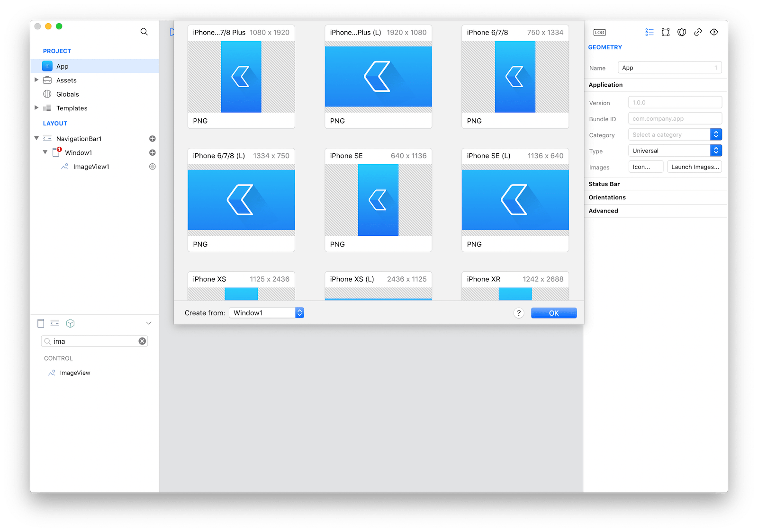Select the iPhone 7/8 Plus portrait launch image
Viewport: 758px width, 532px height.
[241, 77]
